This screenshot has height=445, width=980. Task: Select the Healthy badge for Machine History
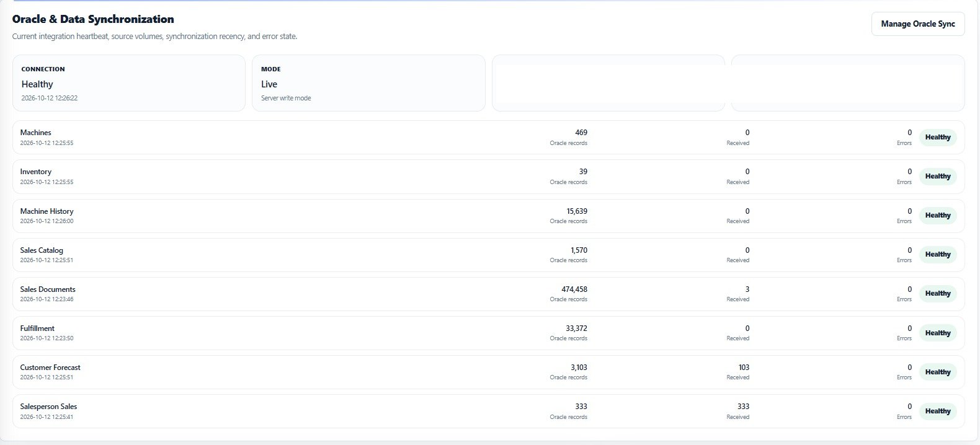[x=938, y=216]
